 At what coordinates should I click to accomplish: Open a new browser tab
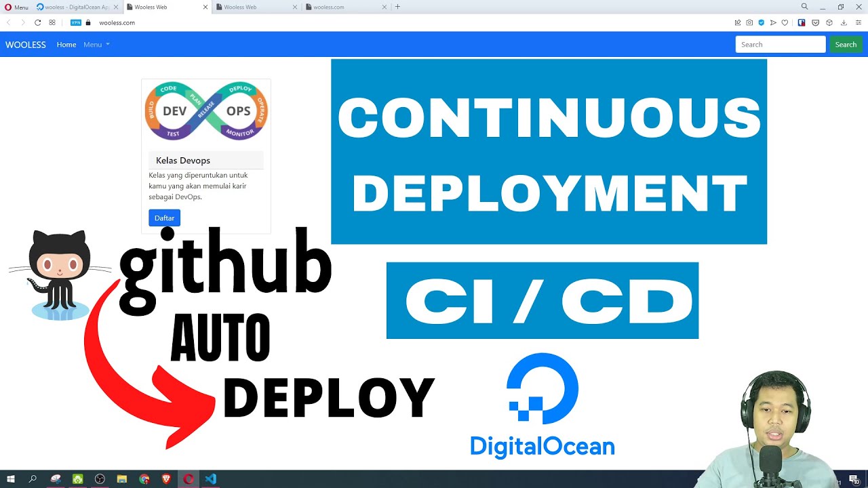tap(397, 7)
